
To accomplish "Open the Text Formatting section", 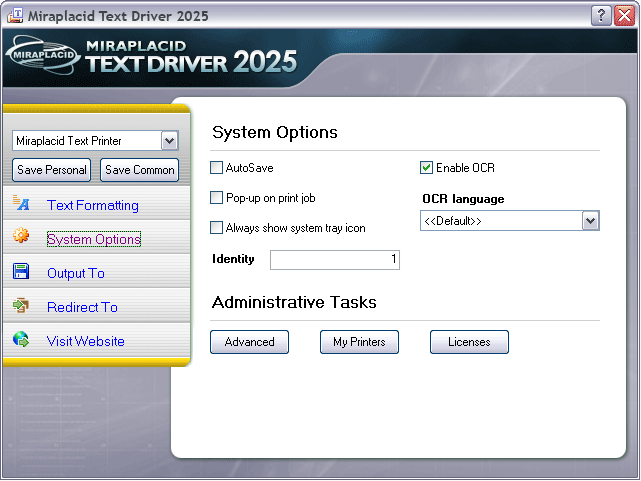I will point(93,205).
